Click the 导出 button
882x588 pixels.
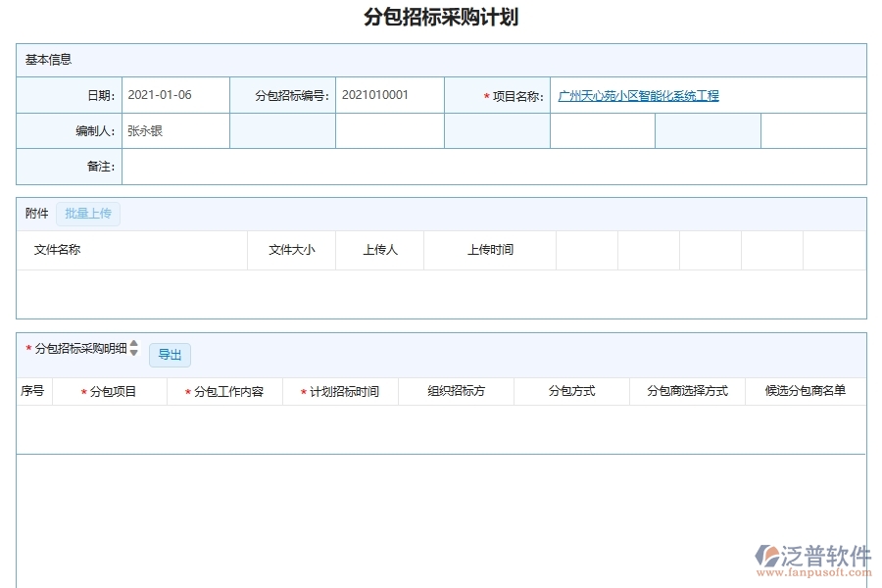tap(170, 355)
